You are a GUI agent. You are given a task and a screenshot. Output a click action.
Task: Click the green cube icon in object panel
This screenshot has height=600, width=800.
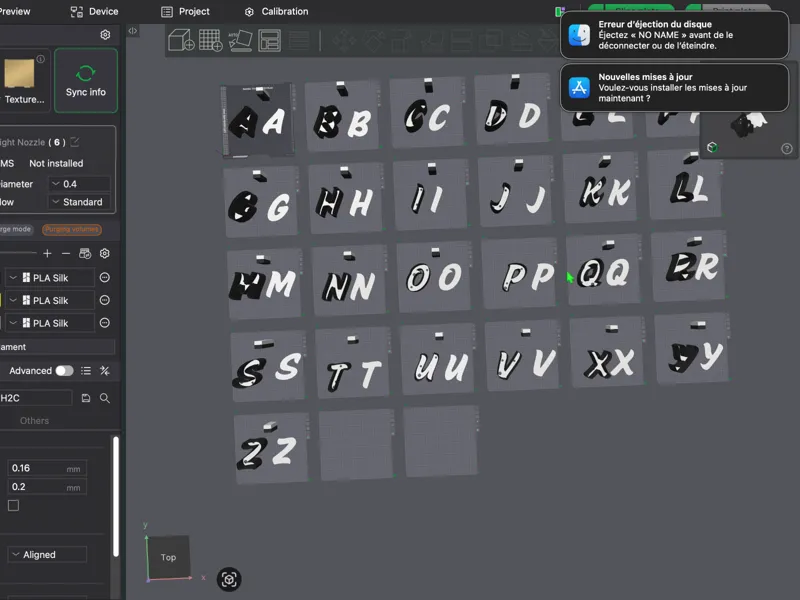click(x=712, y=147)
